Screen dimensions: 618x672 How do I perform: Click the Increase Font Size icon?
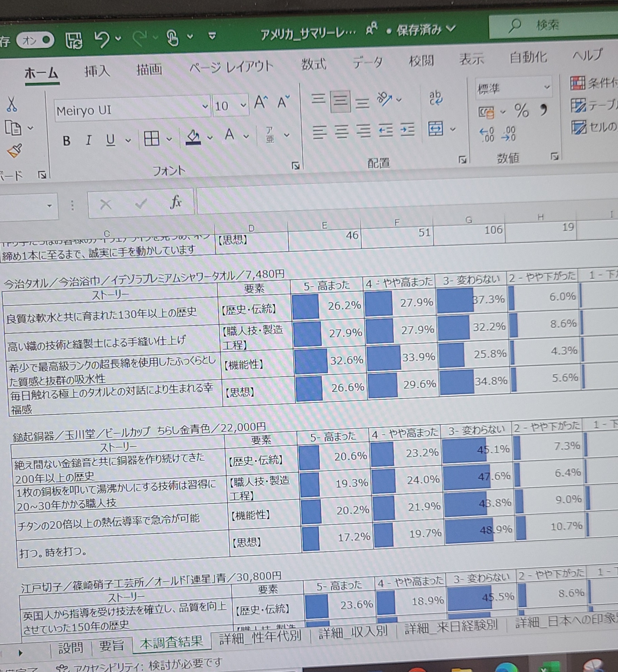pyautogui.click(x=261, y=102)
